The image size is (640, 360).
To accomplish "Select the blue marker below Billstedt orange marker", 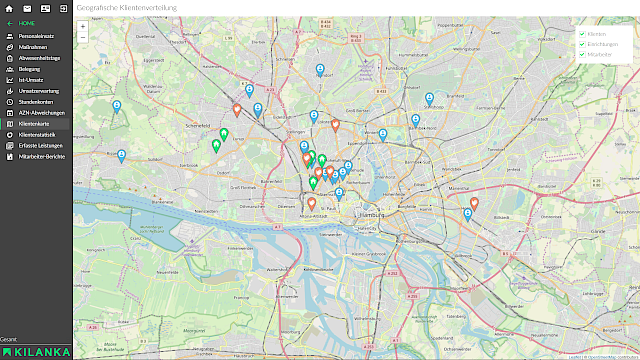I will tap(468, 214).
